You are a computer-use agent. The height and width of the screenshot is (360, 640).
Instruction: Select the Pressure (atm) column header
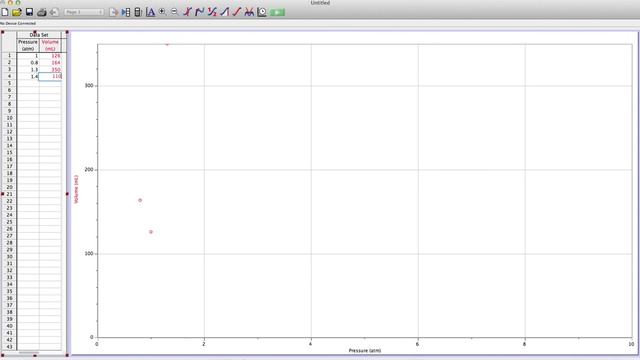[x=28, y=45]
